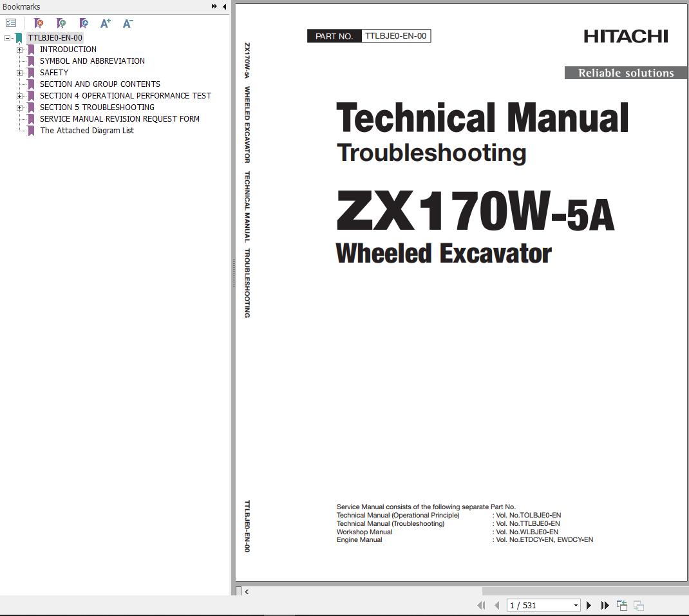
Task: Go to next page arrow
Action: (589, 606)
